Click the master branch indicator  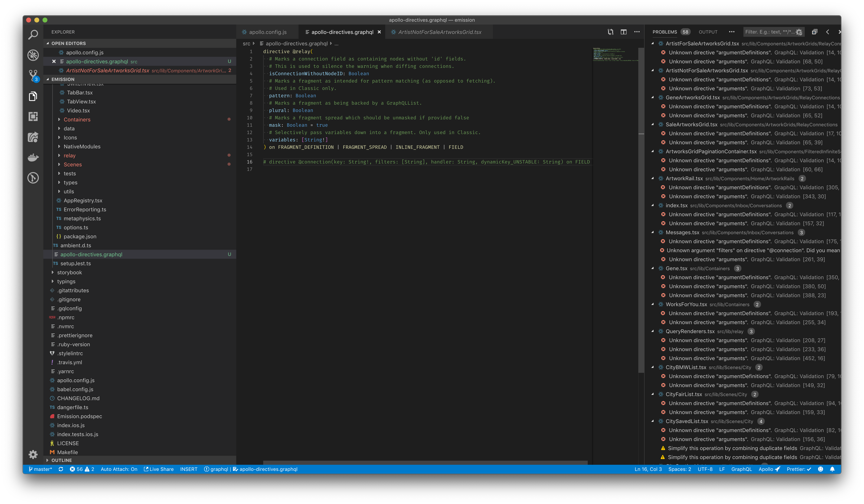[x=40, y=469]
